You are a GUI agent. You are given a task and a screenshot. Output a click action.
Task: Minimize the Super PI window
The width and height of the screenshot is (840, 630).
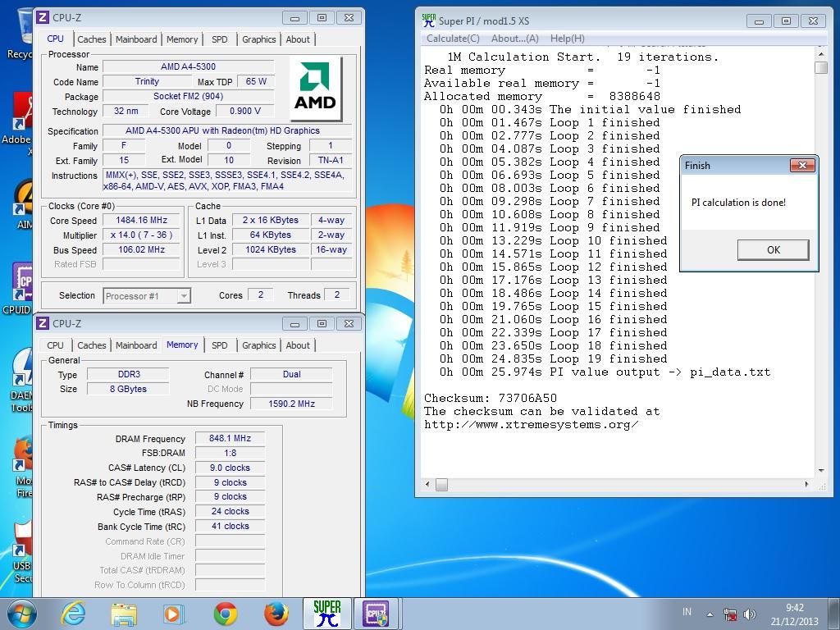click(x=759, y=21)
